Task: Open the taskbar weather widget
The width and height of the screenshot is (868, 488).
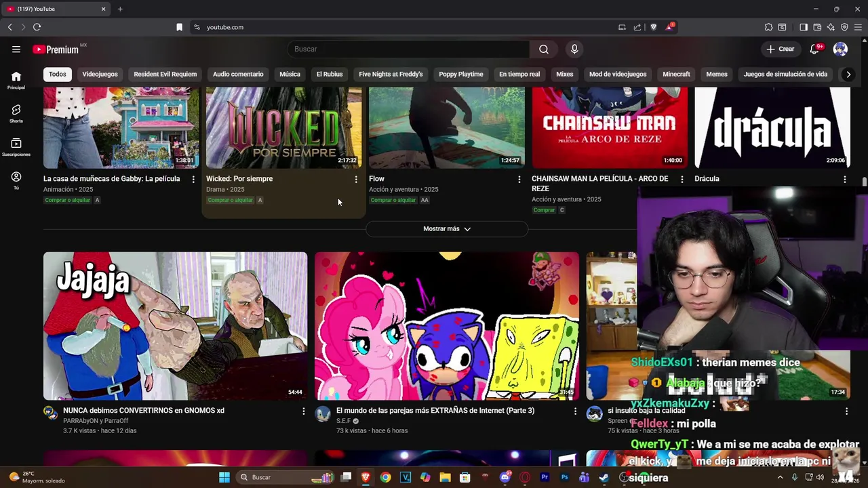Action: [x=38, y=477]
